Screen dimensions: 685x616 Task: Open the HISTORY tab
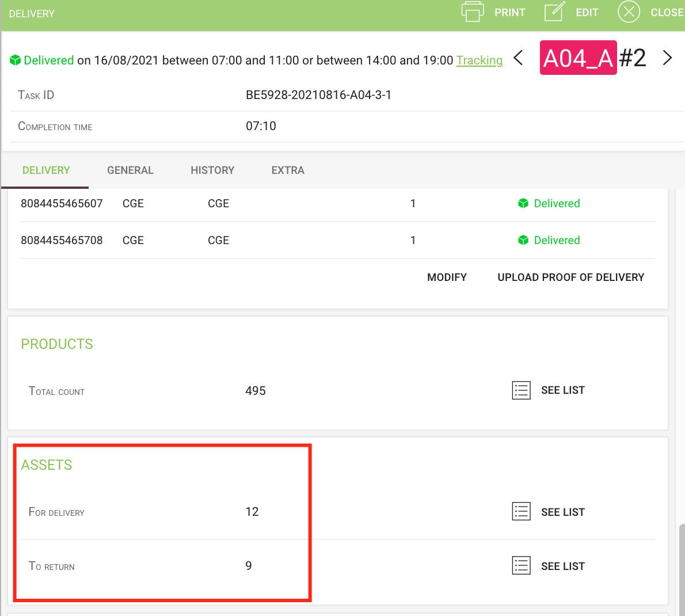212,170
